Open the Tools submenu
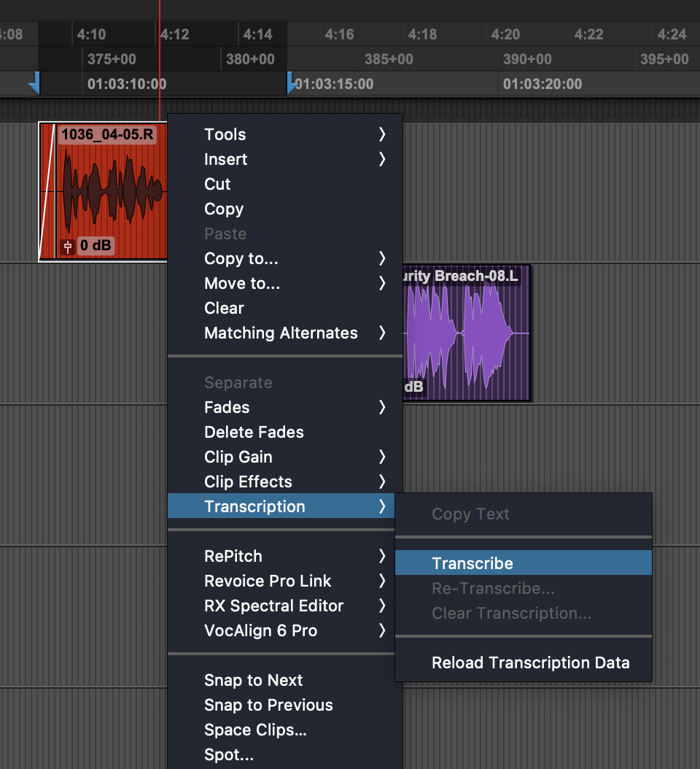The height and width of the screenshot is (769, 700). 285,134
